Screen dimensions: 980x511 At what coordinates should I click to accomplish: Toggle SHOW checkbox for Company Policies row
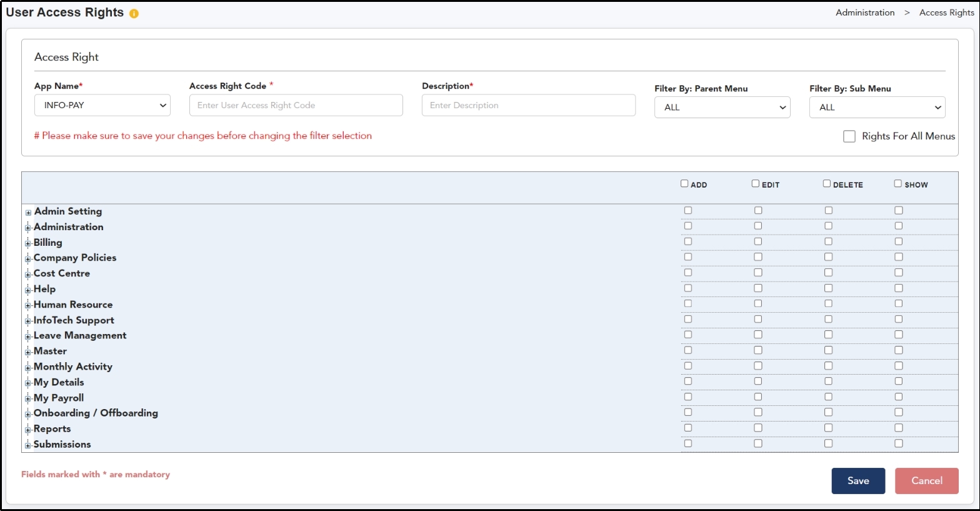pos(898,257)
